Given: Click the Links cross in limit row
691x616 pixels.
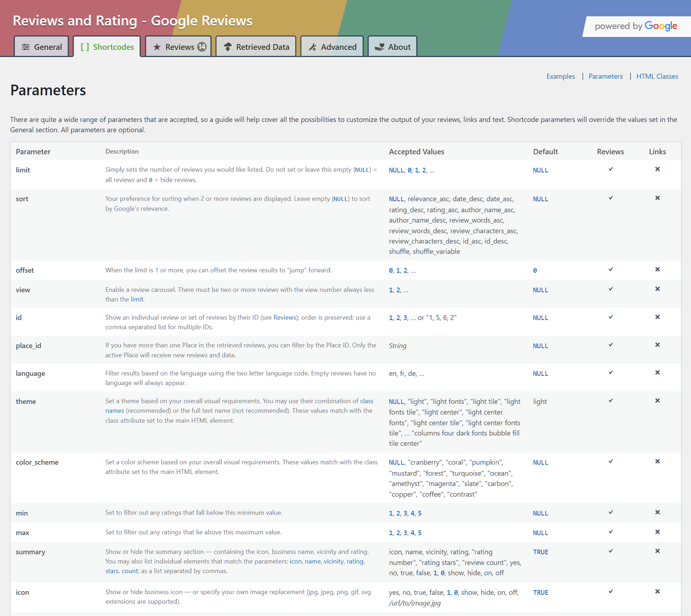Looking at the screenshot, I should (x=658, y=169).
